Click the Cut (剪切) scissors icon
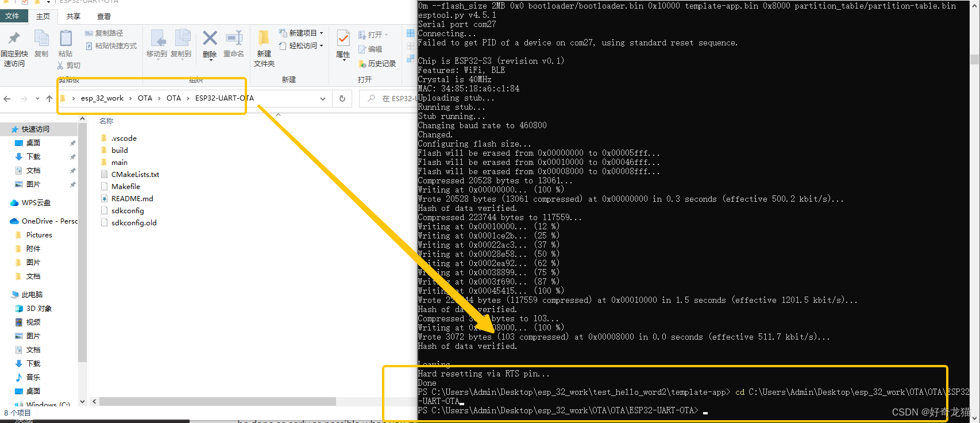The image size is (980, 423). pos(60,66)
